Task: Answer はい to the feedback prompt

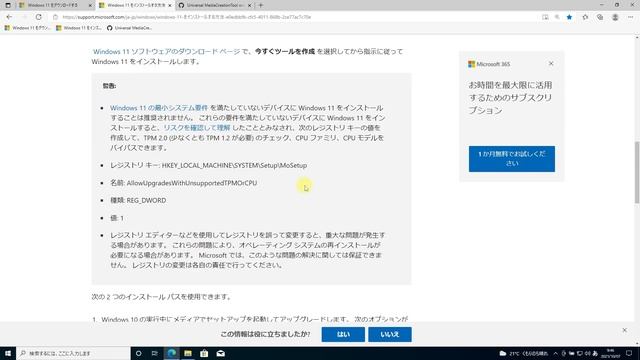Action: click(x=343, y=334)
